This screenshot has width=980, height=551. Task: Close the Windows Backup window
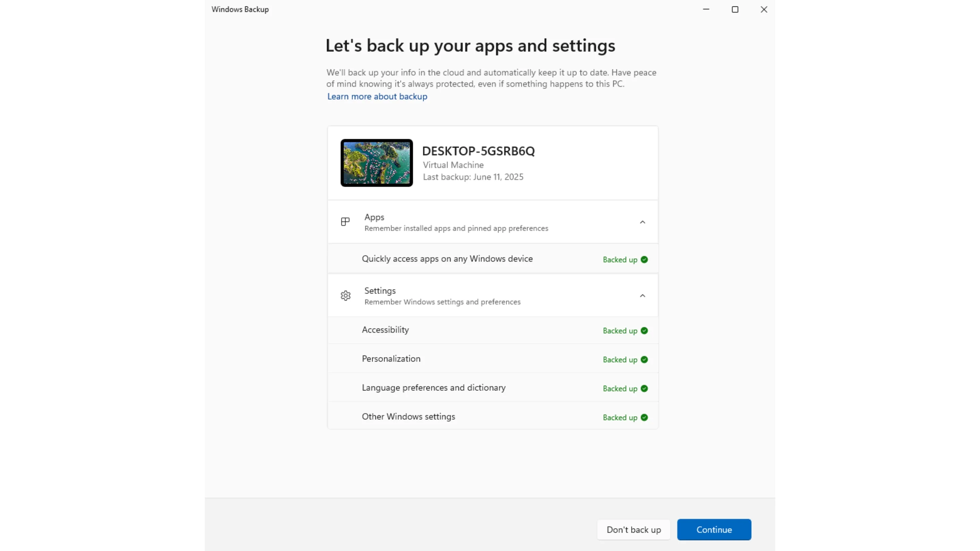click(764, 10)
